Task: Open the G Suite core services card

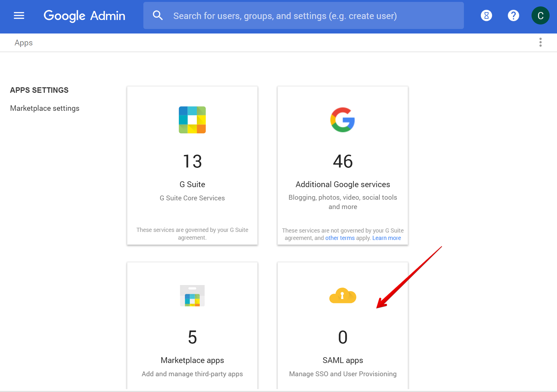Action: (x=192, y=166)
